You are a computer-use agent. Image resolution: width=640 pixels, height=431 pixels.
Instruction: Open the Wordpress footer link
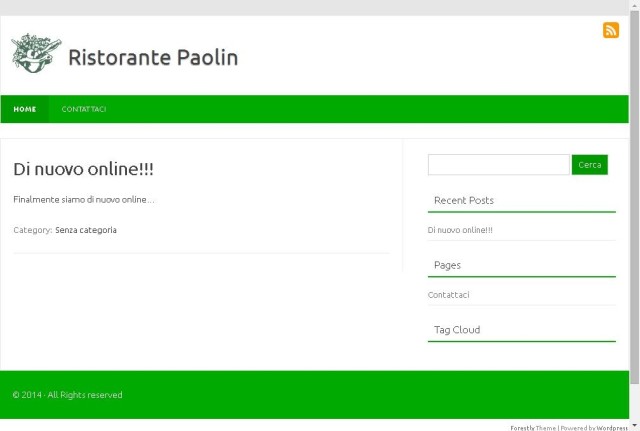pyautogui.click(x=612, y=428)
